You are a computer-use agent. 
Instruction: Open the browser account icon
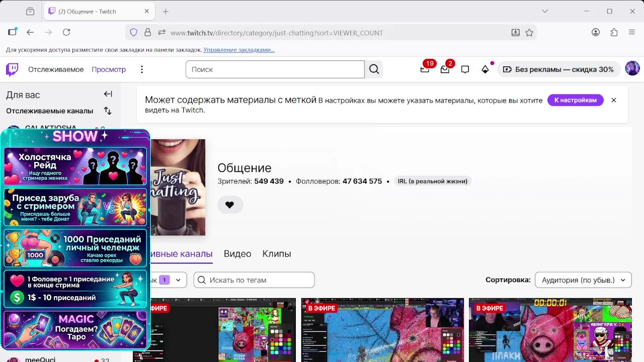point(596,32)
